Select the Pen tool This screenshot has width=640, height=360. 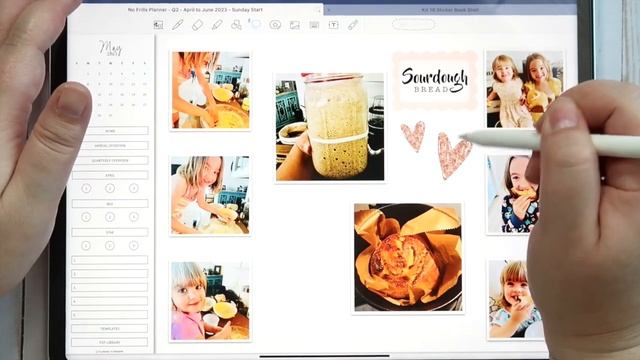[178, 25]
